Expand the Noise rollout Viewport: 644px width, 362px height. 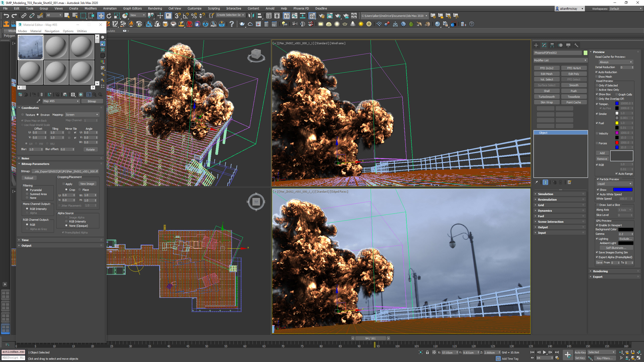coord(60,158)
